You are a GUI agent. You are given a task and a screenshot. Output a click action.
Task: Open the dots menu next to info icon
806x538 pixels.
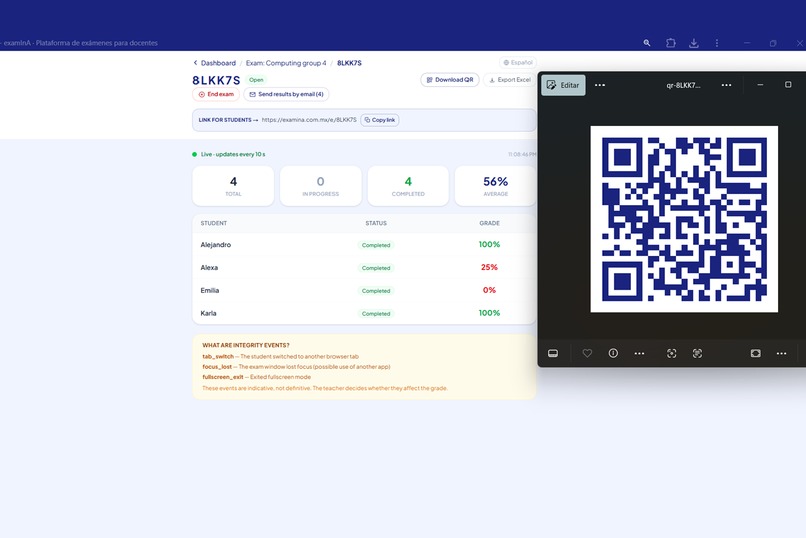639,353
